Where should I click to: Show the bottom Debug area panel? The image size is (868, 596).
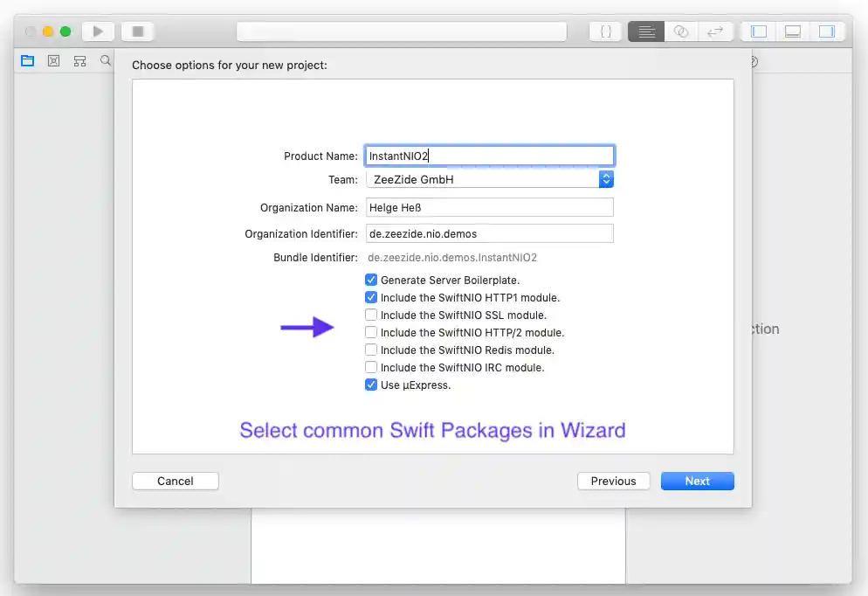[x=792, y=31]
